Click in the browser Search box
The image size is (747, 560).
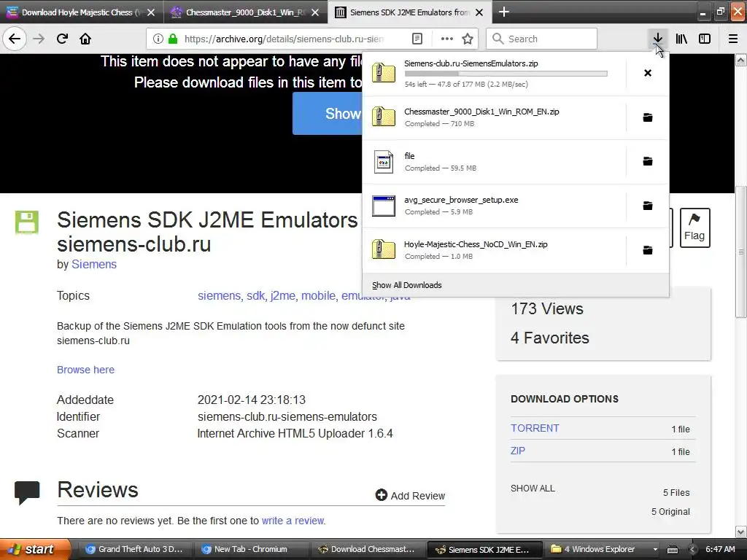point(542,39)
